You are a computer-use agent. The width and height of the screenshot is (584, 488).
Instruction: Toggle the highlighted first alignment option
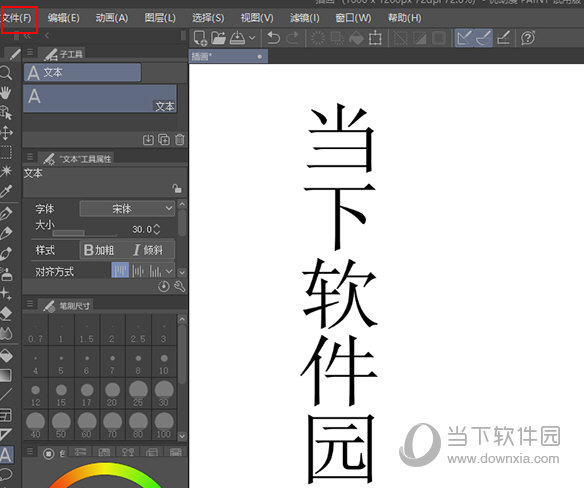tap(120, 271)
